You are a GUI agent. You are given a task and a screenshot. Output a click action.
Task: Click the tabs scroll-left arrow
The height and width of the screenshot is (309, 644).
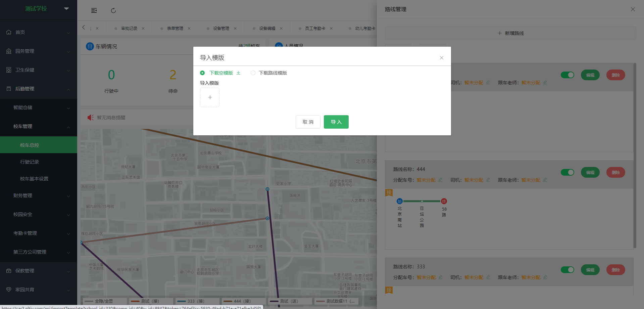tap(84, 28)
